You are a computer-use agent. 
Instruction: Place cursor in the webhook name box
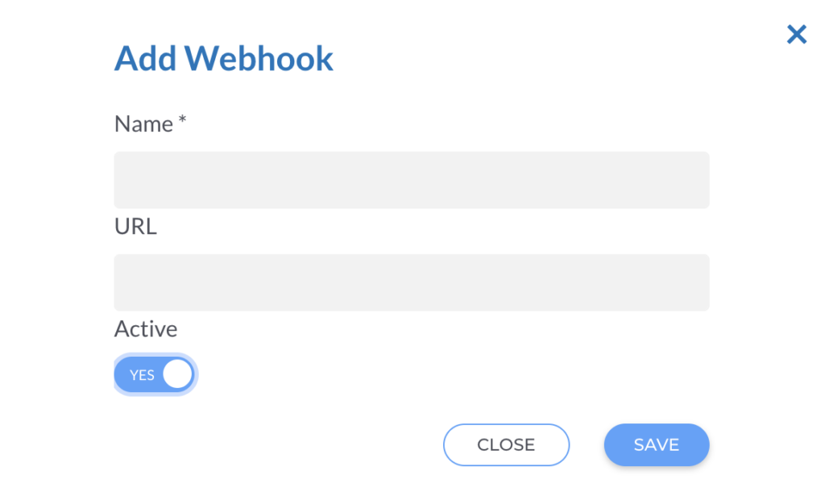[x=411, y=180]
